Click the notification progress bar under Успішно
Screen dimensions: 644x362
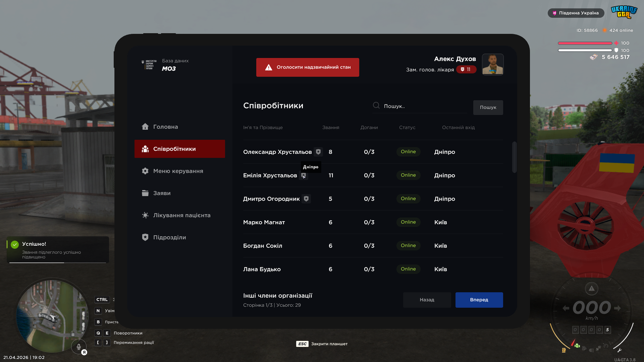point(58,262)
